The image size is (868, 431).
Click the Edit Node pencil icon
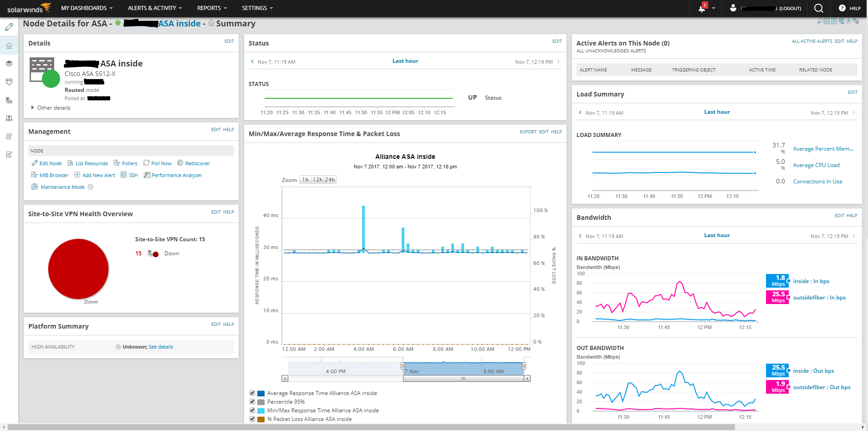[35, 163]
